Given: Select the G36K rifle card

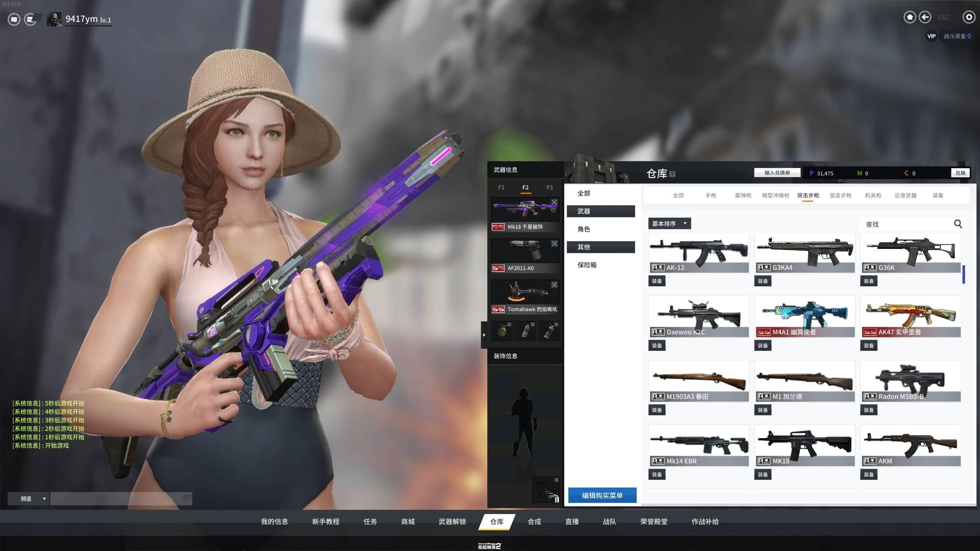Looking at the screenshot, I should (x=911, y=253).
